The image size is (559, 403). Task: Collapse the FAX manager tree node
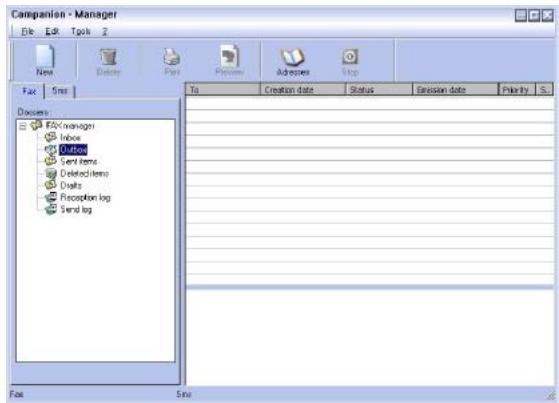23,126
